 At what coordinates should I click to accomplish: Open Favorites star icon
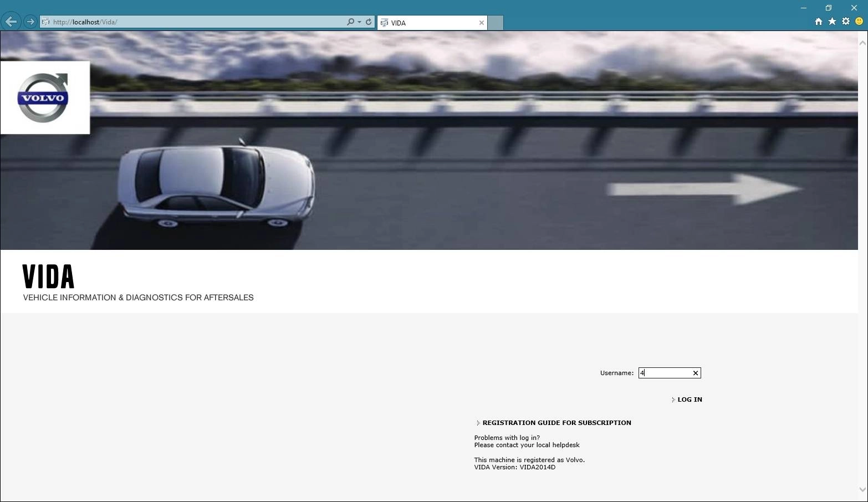click(x=832, y=22)
